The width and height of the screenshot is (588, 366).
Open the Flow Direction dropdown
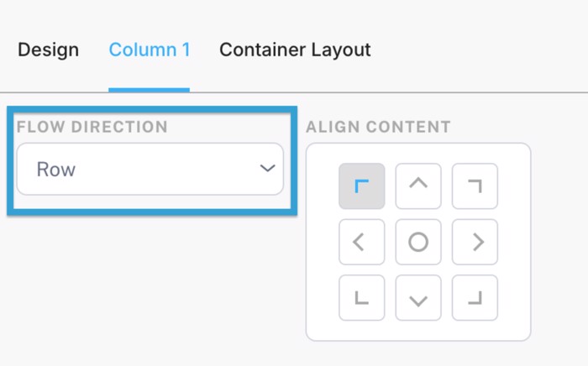tap(150, 169)
